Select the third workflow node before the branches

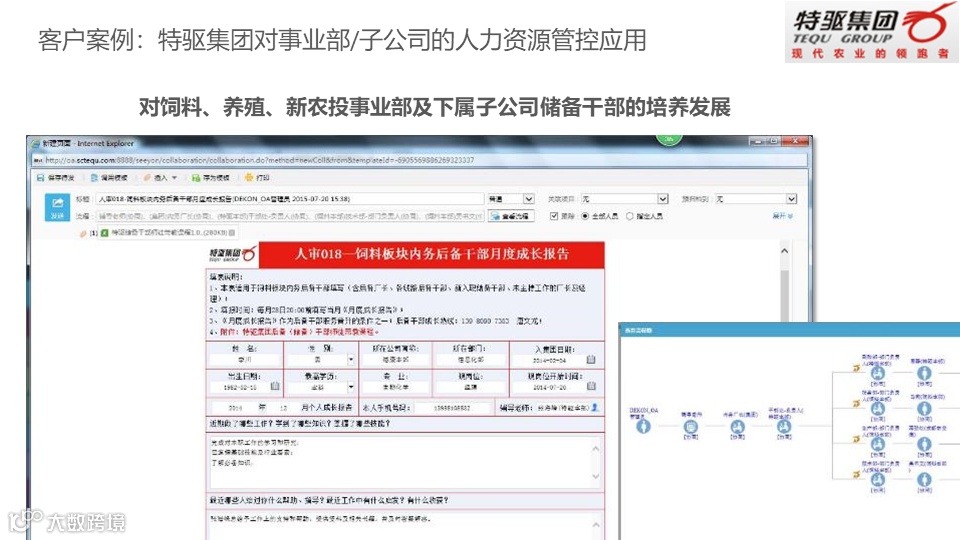(737, 427)
